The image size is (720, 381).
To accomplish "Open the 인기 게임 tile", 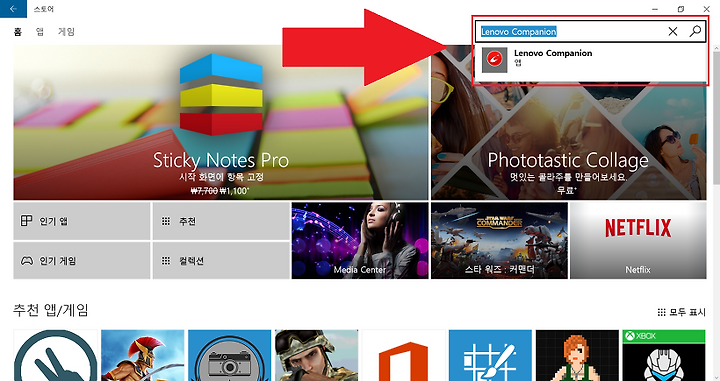I will tap(82, 260).
